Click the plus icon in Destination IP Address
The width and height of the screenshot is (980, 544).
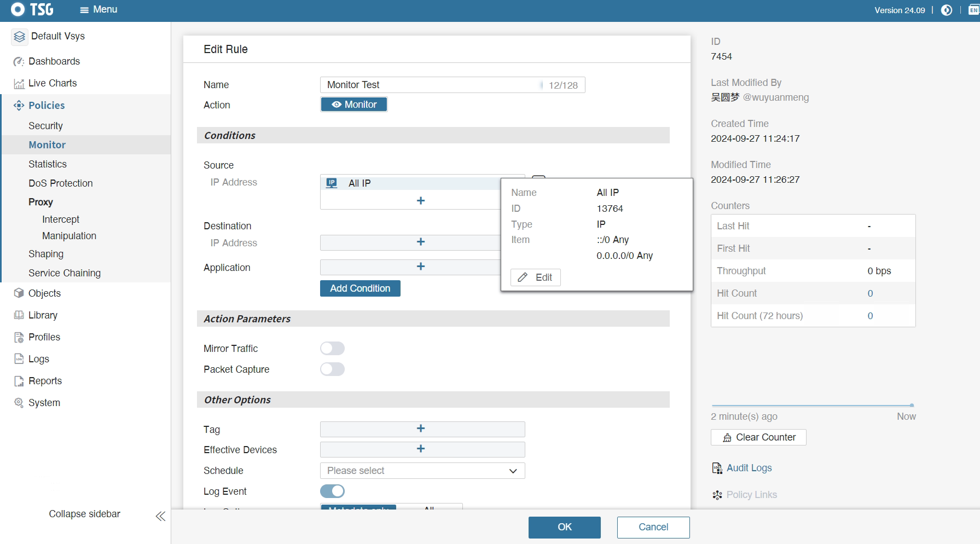tap(420, 242)
